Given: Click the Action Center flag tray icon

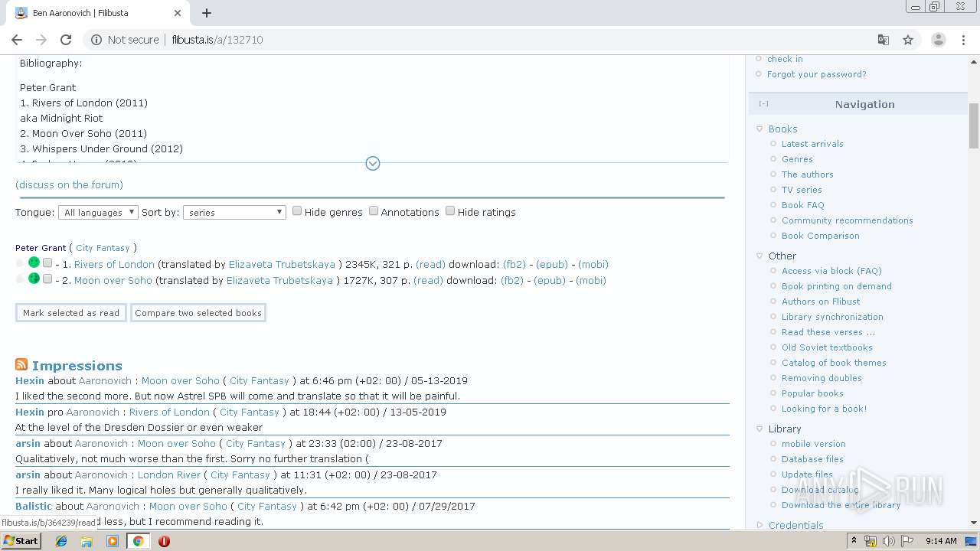Looking at the screenshot, I should [x=906, y=541].
